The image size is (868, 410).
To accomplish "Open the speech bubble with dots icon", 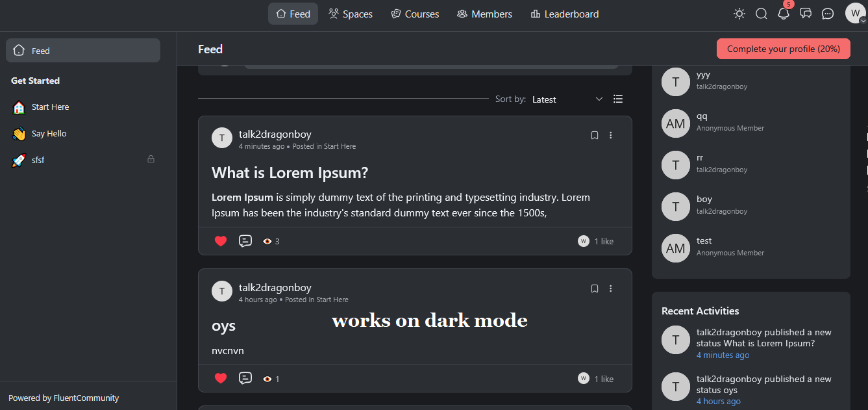I will point(828,14).
